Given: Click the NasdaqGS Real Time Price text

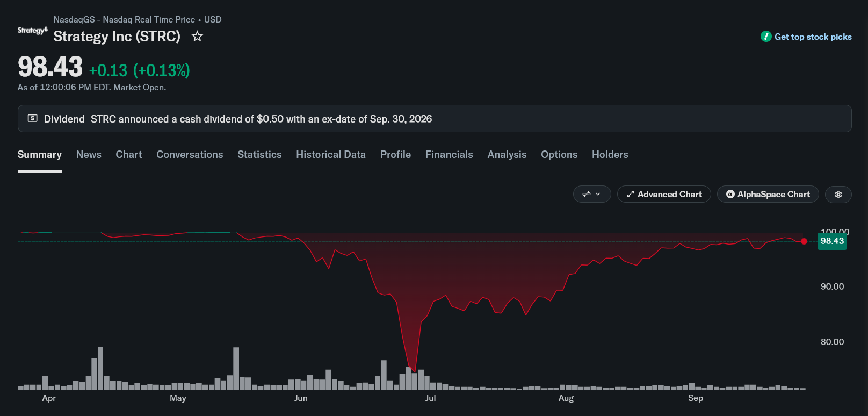Looking at the screenshot, I should click(x=138, y=20).
